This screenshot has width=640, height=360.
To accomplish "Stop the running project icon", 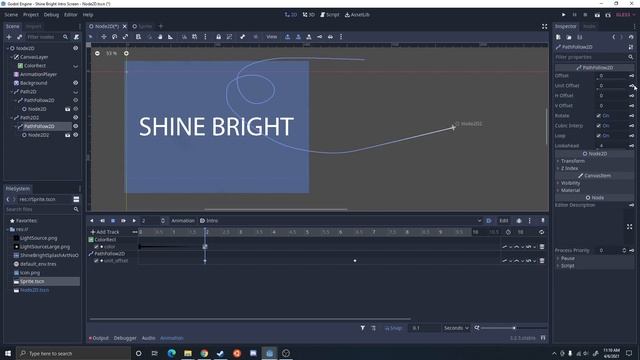I will click(585, 15).
